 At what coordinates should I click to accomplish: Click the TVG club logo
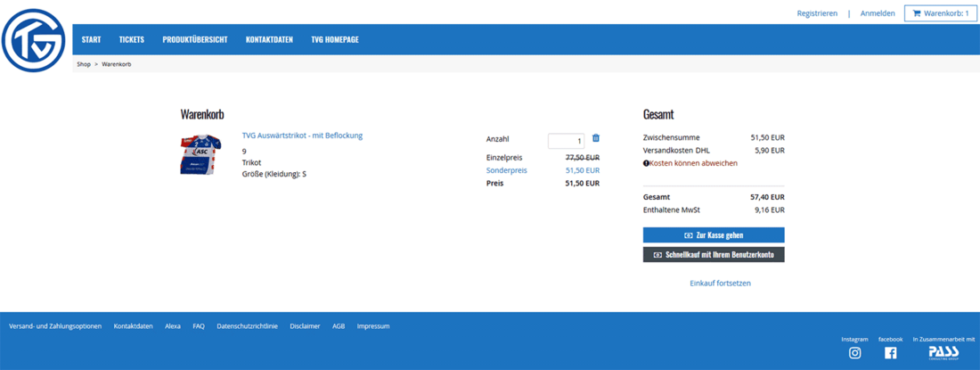coord(34,41)
